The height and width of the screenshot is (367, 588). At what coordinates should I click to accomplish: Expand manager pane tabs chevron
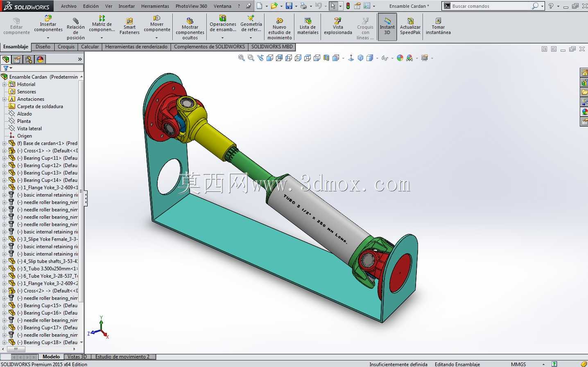click(80, 59)
